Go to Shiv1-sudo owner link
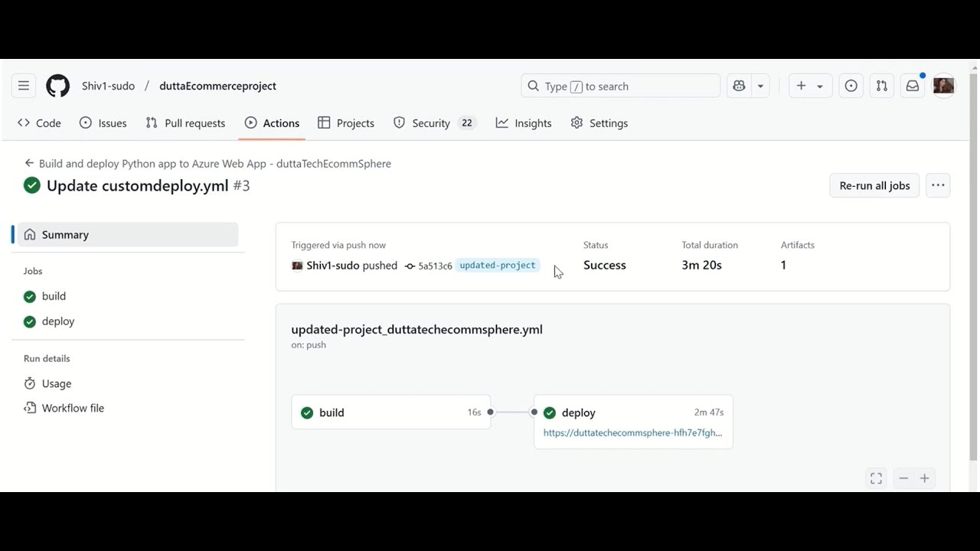 pos(108,86)
